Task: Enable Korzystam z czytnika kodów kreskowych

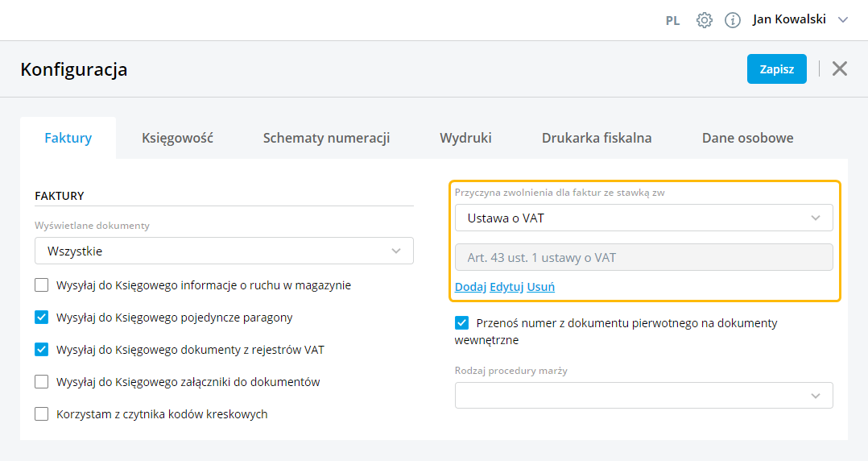Action: pyautogui.click(x=42, y=414)
